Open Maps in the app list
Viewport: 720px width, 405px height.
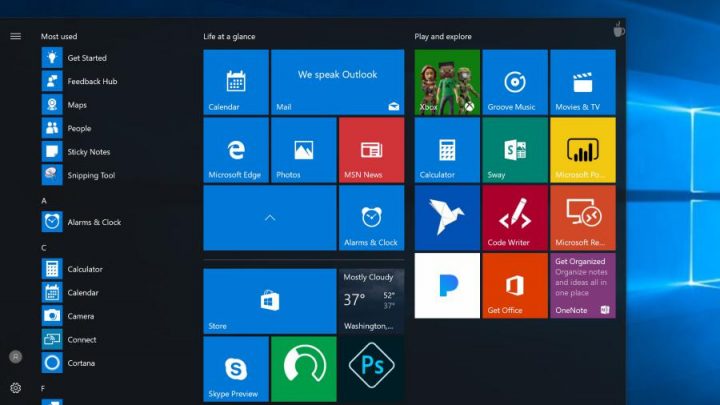(64, 105)
